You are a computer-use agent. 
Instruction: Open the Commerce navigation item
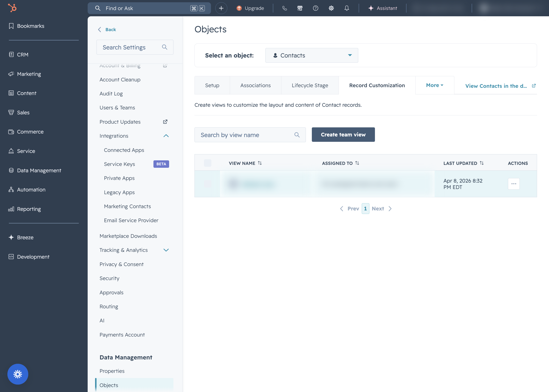pyautogui.click(x=26, y=132)
